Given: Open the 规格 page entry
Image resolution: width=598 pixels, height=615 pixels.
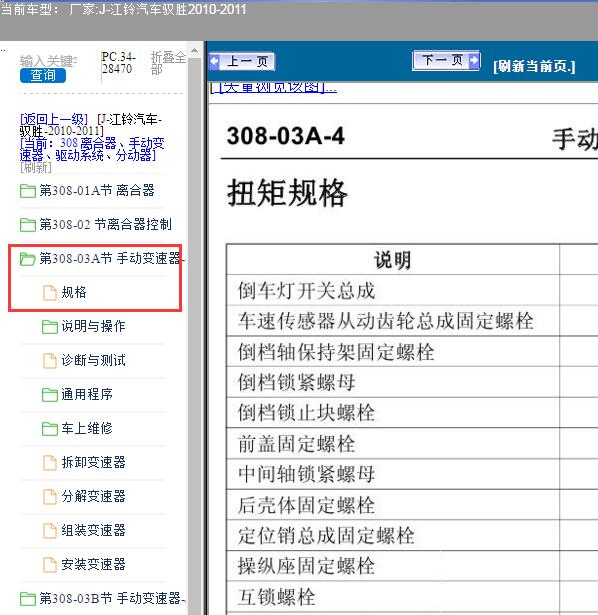Looking at the screenshot, I should 74,292.
